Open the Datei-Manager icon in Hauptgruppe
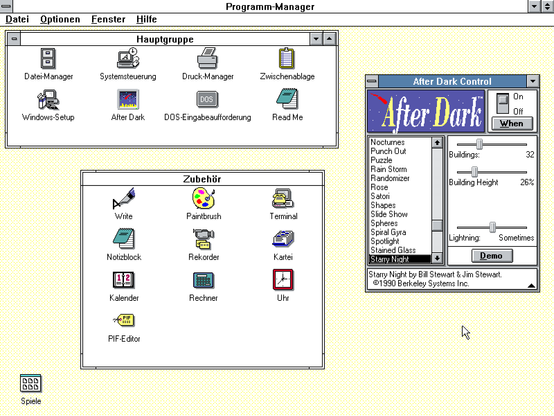This screenshot has width=554, height=416. coord(48,58)
